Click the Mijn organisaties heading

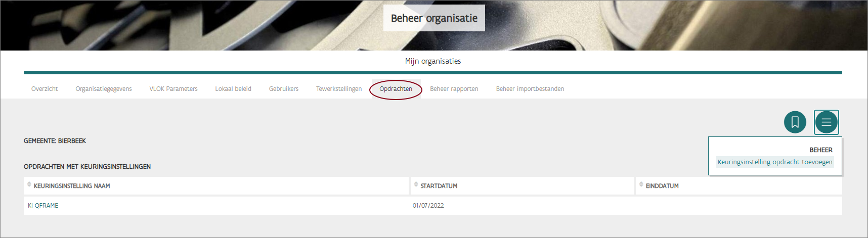click(433, 61)
